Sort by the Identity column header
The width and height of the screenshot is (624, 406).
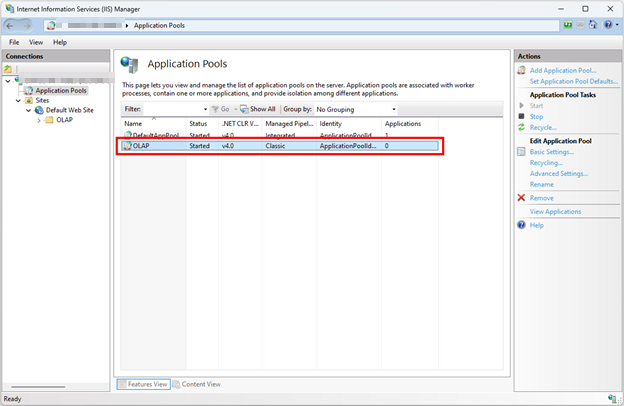click(x=349, y=124)
